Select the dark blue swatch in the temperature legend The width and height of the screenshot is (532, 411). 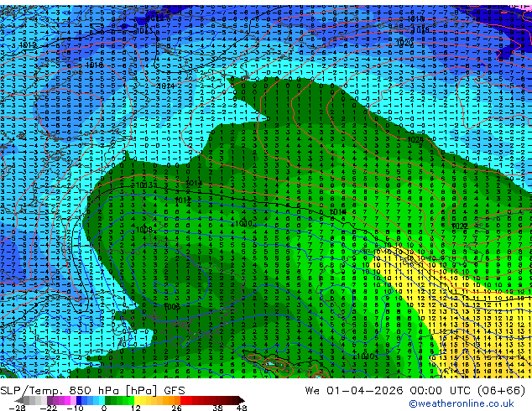tap(79, 400)
